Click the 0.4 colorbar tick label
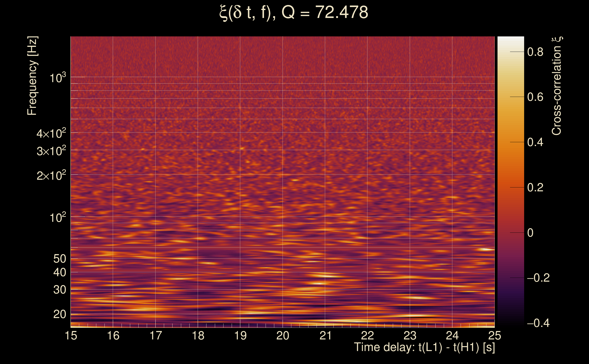This screenshot has height=364, width=589. pos(535,142)
